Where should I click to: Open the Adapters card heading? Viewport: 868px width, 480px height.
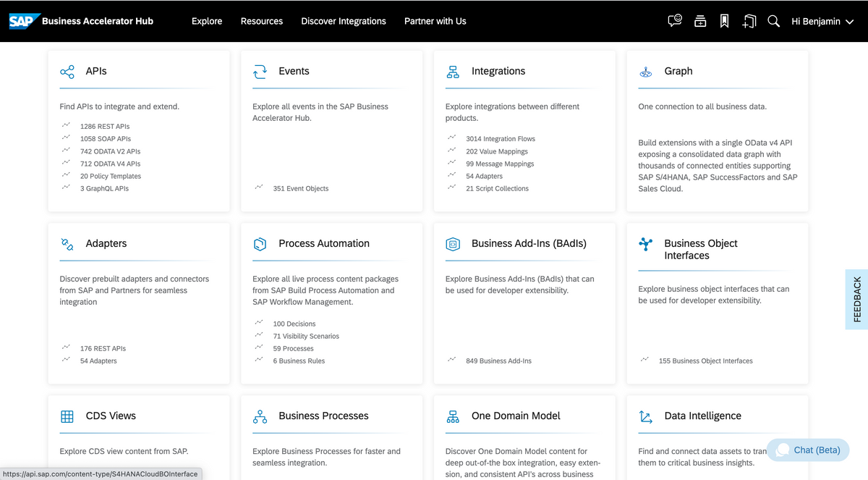[106, 243]
